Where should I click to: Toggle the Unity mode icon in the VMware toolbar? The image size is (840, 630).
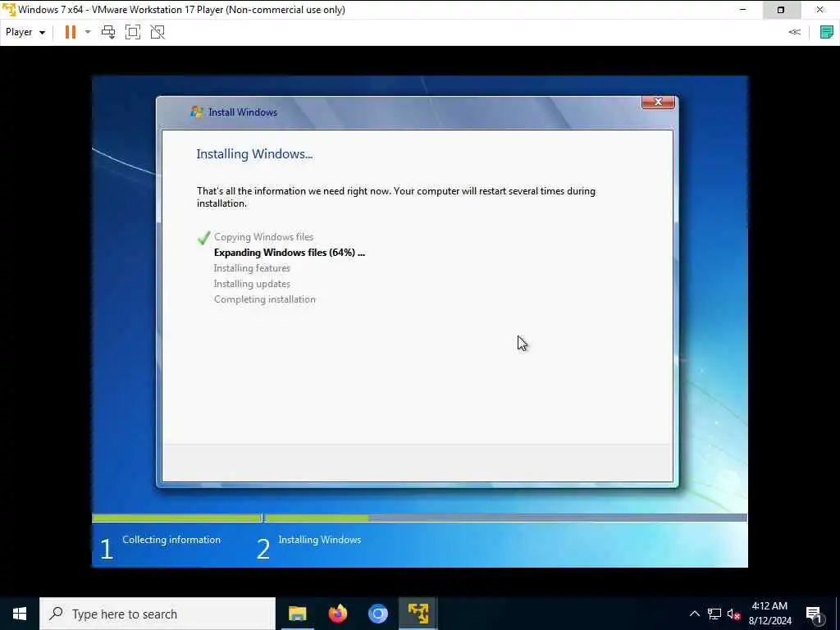pos(157,32)
